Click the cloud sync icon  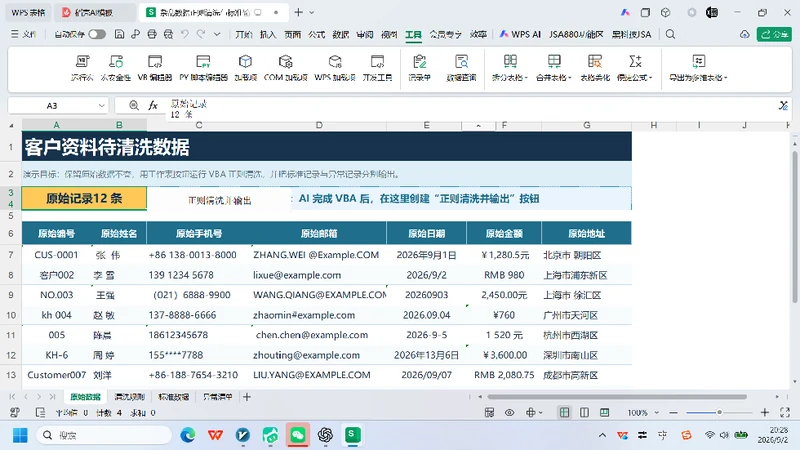tap(744, 34)
